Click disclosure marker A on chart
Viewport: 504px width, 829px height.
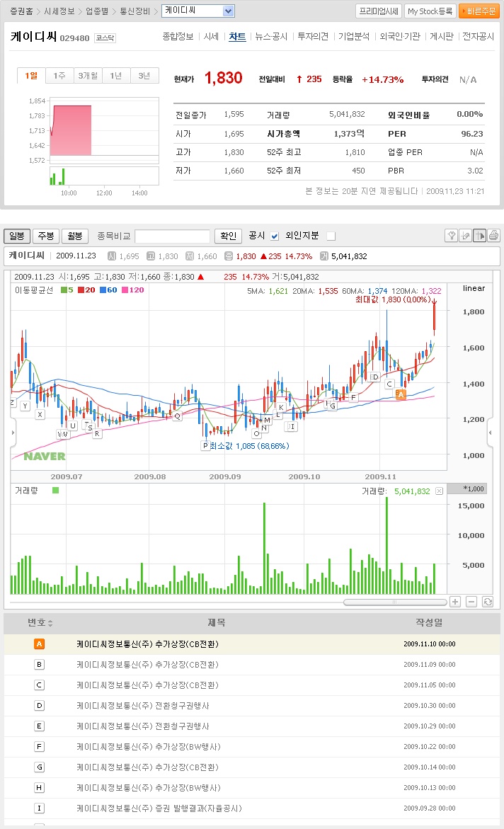401,394
